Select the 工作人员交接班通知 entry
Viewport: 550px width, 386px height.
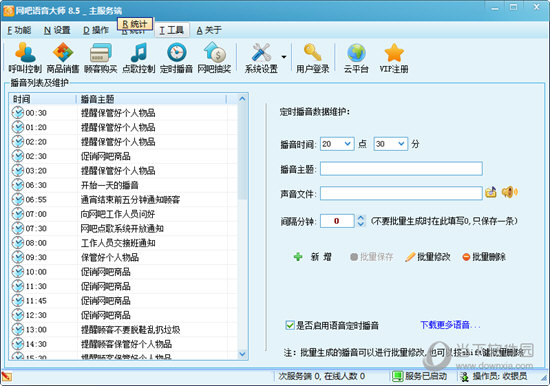118,243
